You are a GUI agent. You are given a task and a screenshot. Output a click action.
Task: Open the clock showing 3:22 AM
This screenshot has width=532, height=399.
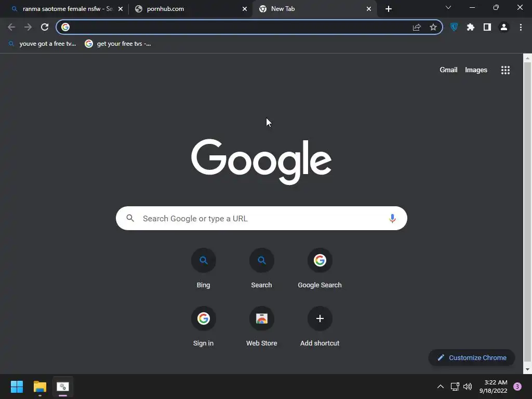[494, 387]
